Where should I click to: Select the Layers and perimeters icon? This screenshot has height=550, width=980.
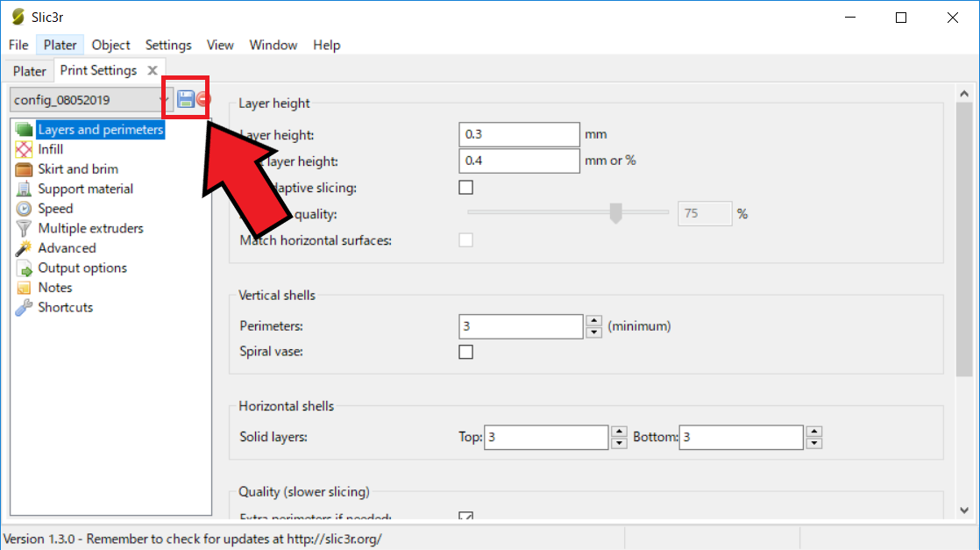[24, 130]
